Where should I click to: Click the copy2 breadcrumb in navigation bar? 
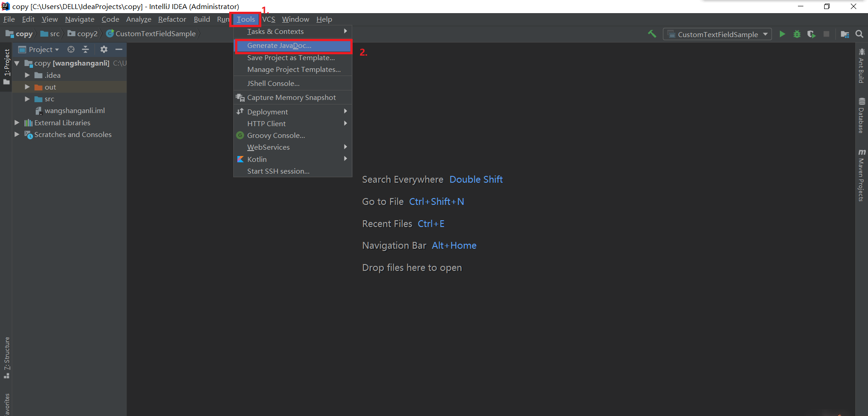click(83, 34)
